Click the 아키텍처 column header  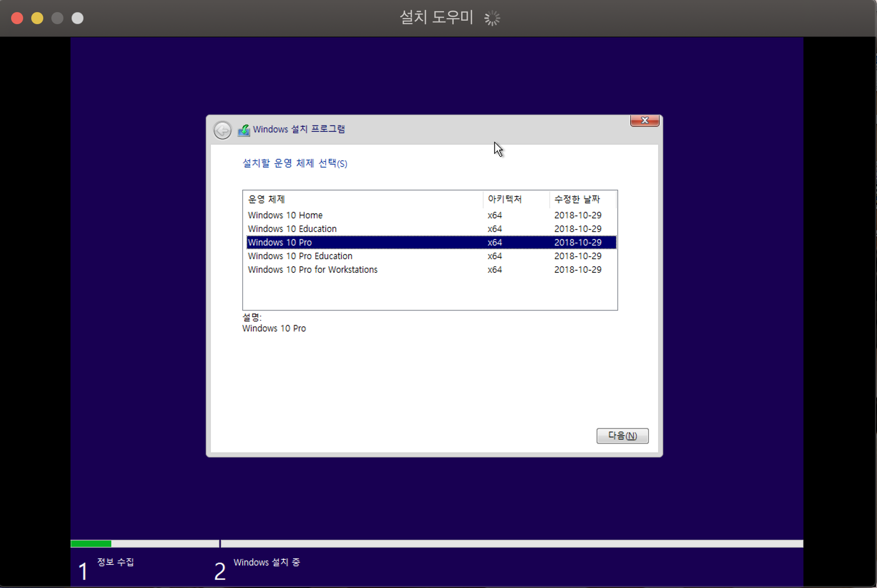(516, 199)
